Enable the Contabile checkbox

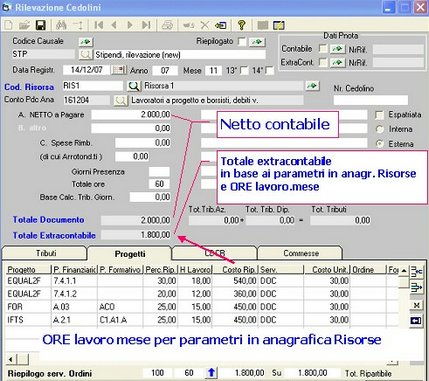(x=323, y=49)
